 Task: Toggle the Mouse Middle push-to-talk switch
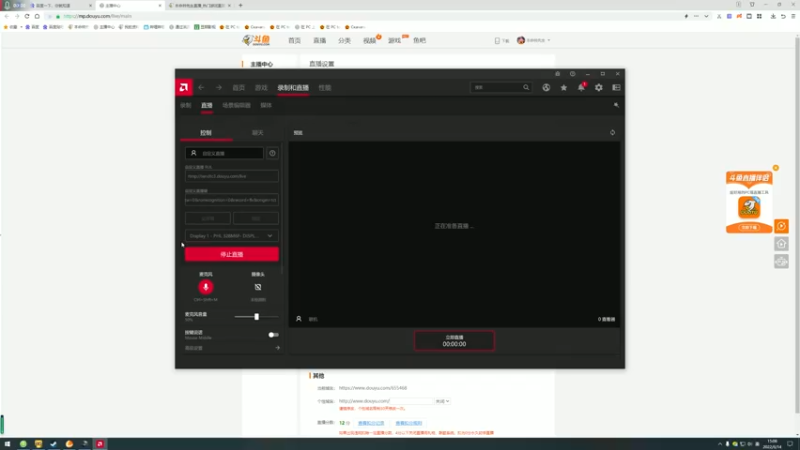(273, 335)
